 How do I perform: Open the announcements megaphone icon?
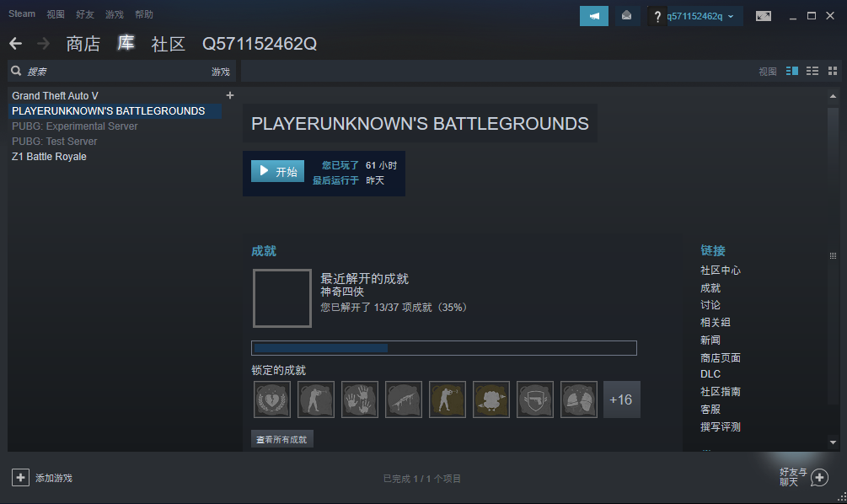click(593, 16)
